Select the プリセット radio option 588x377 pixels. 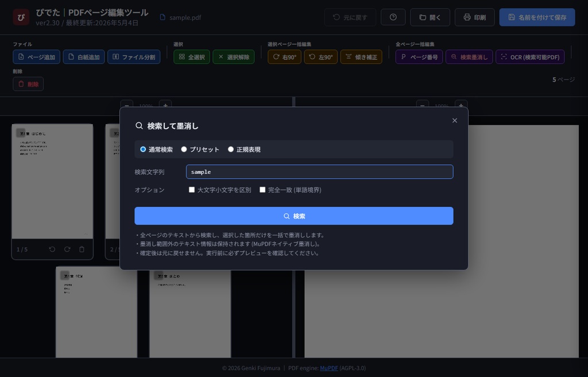click(184, 149)
